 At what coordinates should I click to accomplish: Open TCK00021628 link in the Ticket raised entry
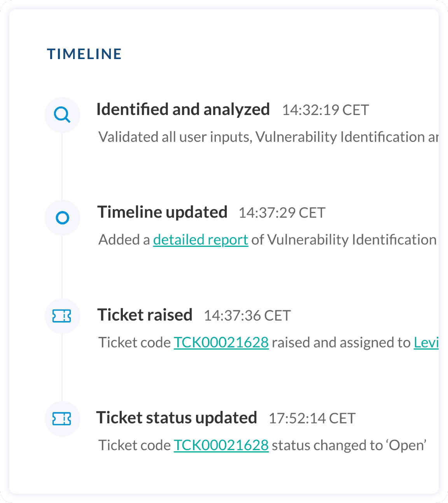tap(221, 342)
